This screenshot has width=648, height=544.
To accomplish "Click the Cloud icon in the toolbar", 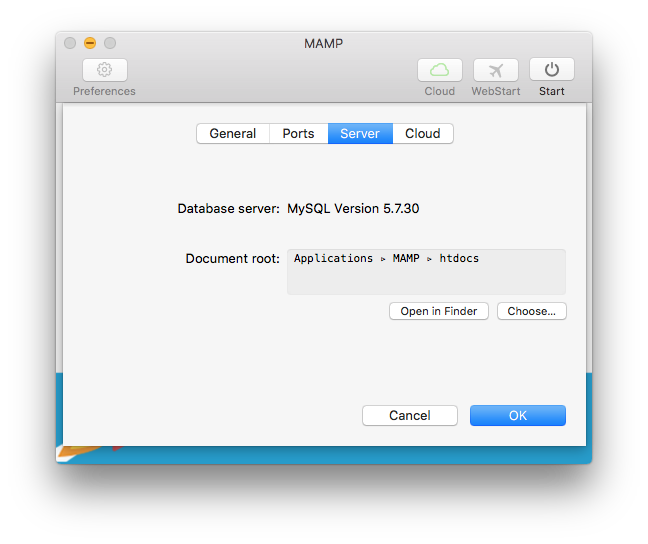I will 439,70.
